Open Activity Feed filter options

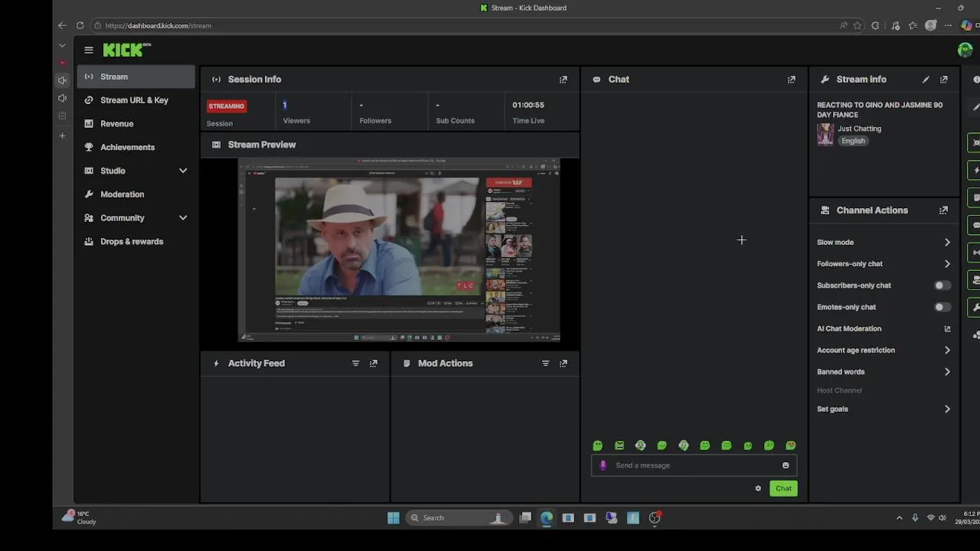coord(356,364)
